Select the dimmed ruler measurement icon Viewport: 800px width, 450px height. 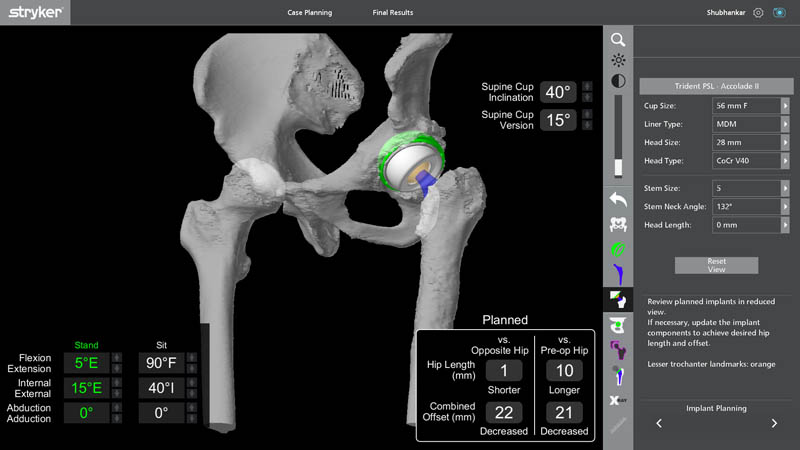point(618,425)
